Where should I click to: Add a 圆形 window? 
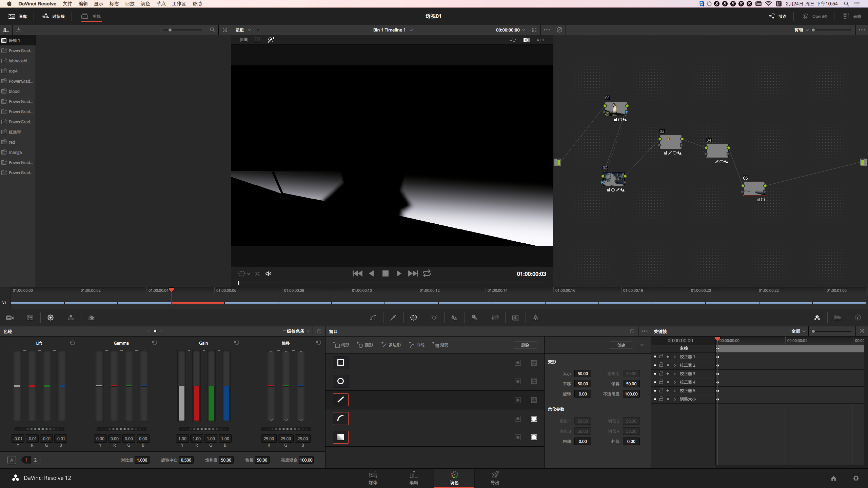(x=365, y=345)
